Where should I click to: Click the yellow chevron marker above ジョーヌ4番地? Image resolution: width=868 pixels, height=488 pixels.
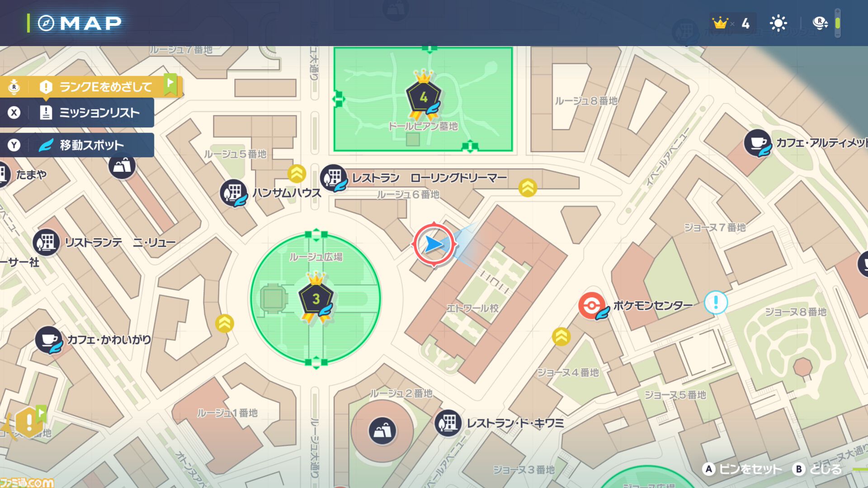[x=561, y=337]
